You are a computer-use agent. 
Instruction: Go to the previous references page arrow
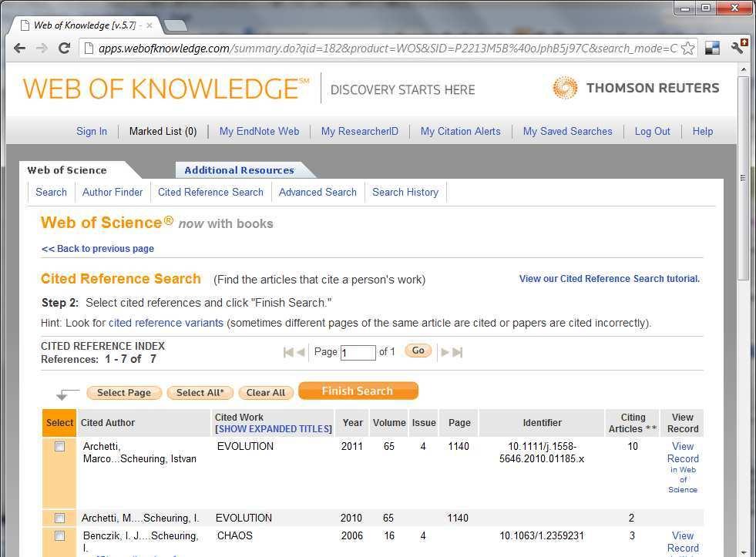pos(301,352)
